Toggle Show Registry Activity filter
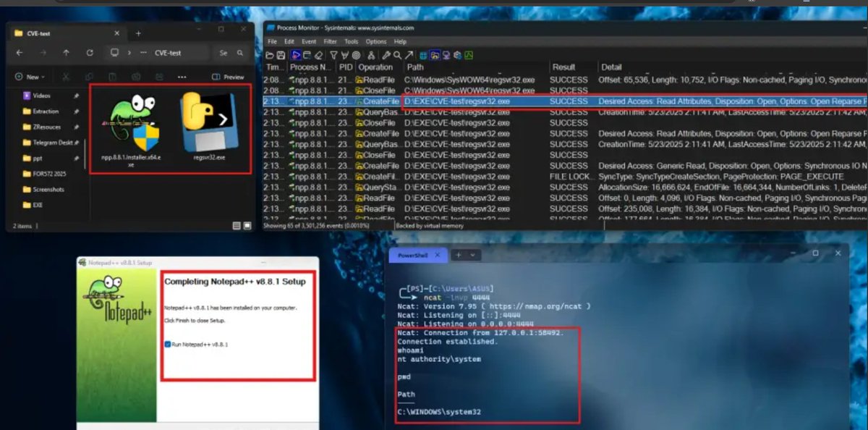Viewport: 868px width, 430px height. click(x=423, y=55)
